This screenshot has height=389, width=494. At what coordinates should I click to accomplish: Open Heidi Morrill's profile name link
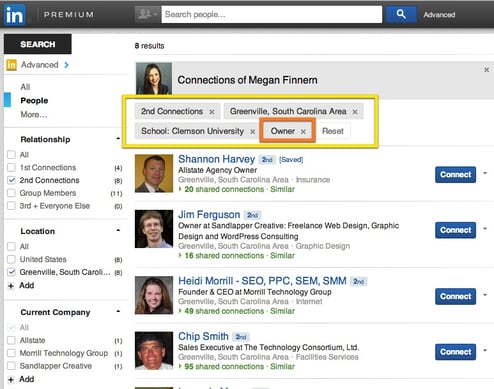262,281
